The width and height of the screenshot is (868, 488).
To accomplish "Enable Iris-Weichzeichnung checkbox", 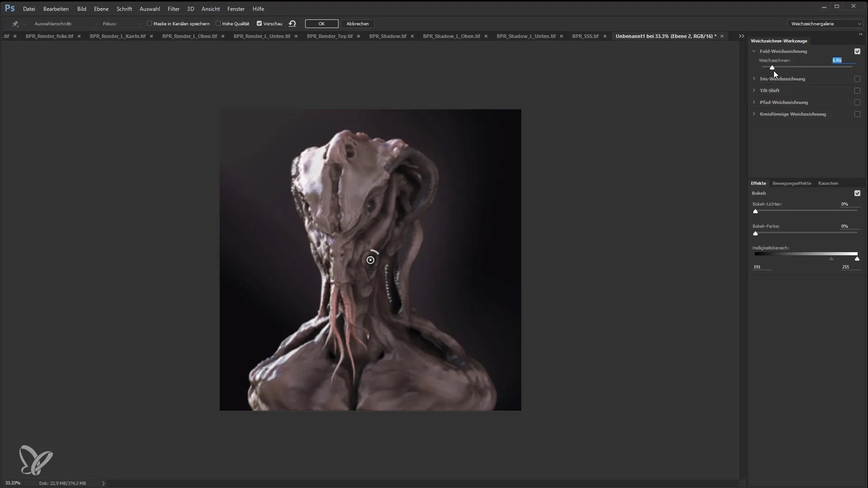I will 857,79.
